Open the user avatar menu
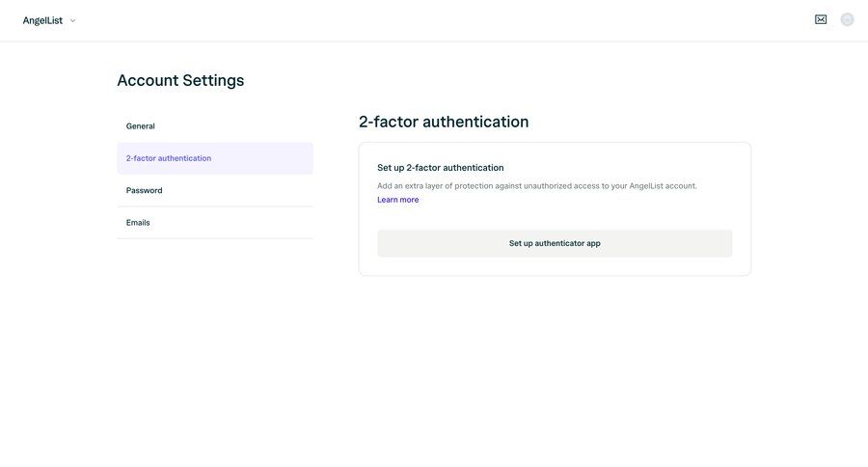Viewport: 868px width, 467px height. pos(847,20)
